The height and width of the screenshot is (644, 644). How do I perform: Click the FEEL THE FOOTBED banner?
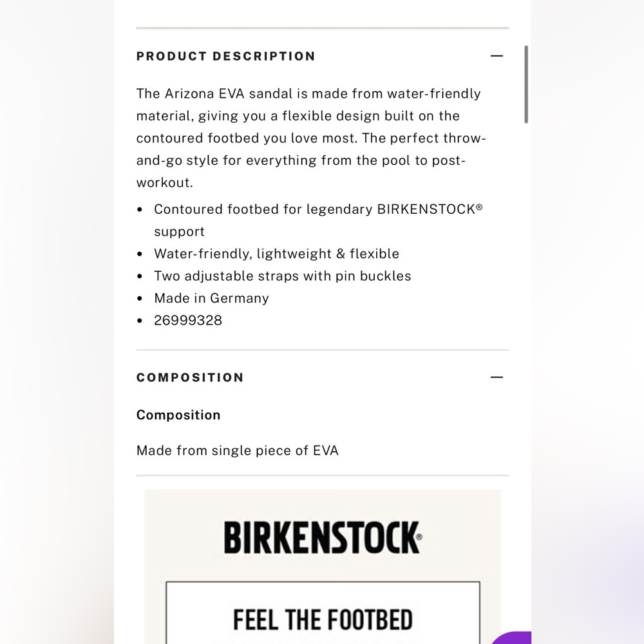point(323,612)
